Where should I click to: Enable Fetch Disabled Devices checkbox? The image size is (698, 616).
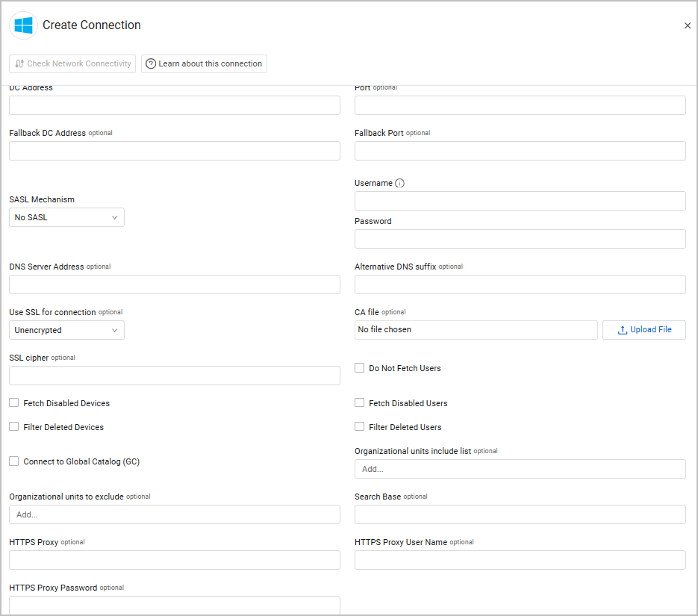tap(14, 402)
